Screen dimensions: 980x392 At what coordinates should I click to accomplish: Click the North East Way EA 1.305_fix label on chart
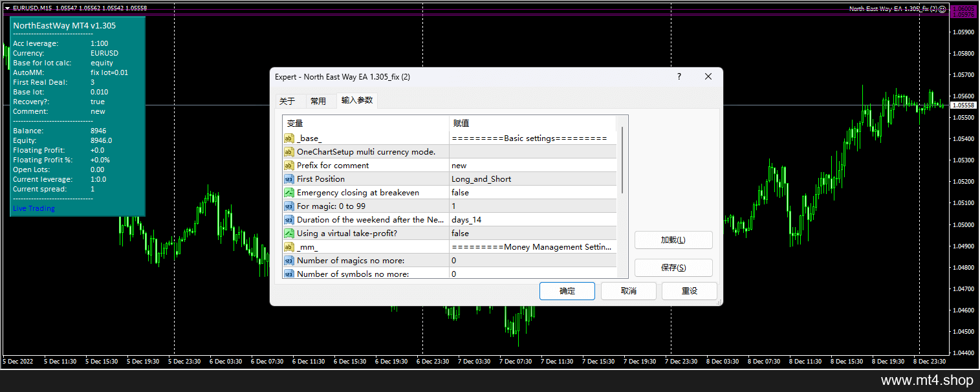point(893,9)
